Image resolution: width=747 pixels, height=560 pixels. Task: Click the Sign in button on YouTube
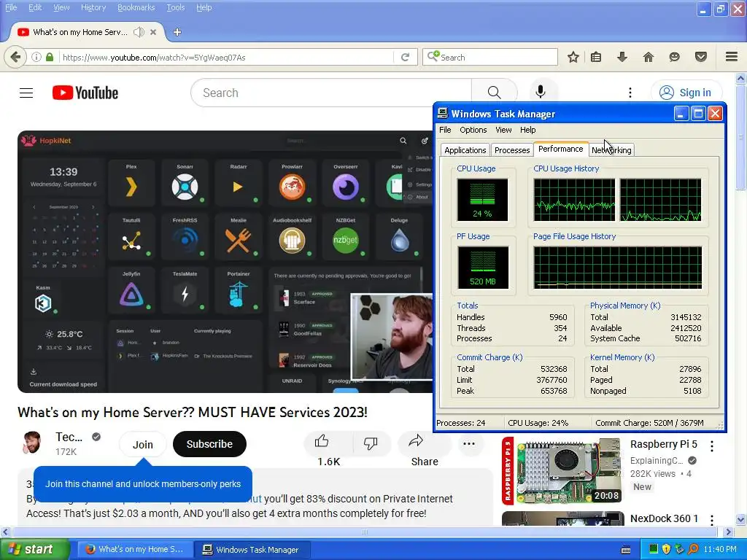click(686, 93)
